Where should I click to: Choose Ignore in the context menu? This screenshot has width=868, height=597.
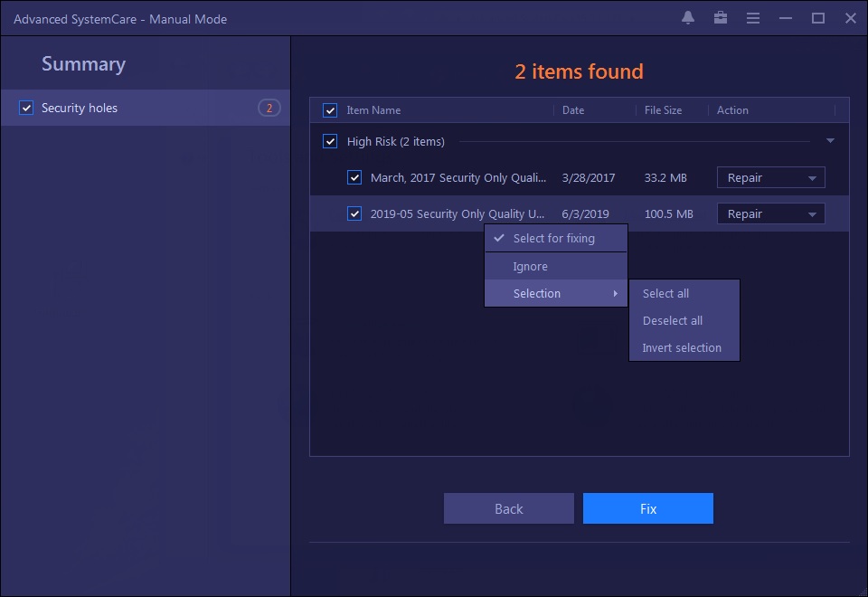[556, 266]
